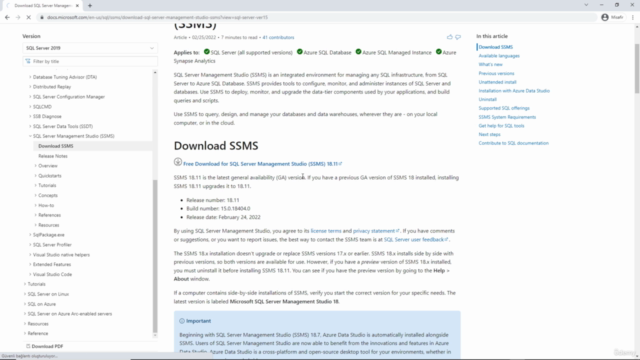Expand How-to in sidebar
This screenshot has height=360, width=640.
[36, 205]
